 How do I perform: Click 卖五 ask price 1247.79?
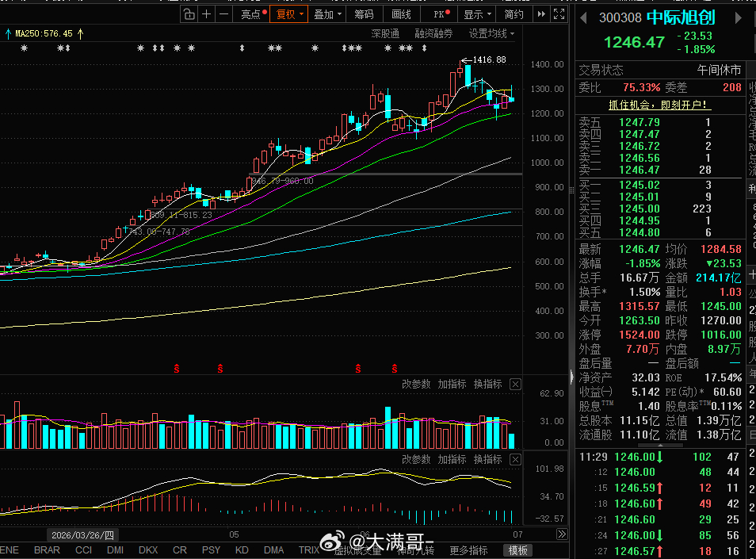[640, 123]
